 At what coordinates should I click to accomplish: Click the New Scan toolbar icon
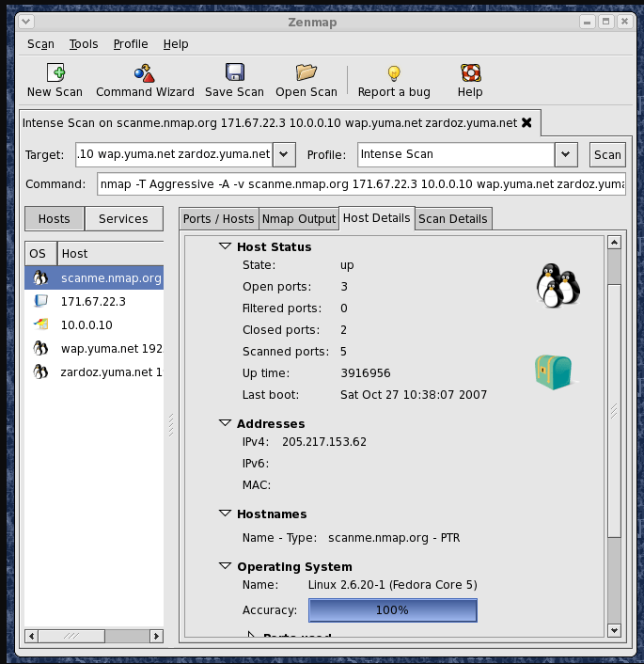click(55, 72)
